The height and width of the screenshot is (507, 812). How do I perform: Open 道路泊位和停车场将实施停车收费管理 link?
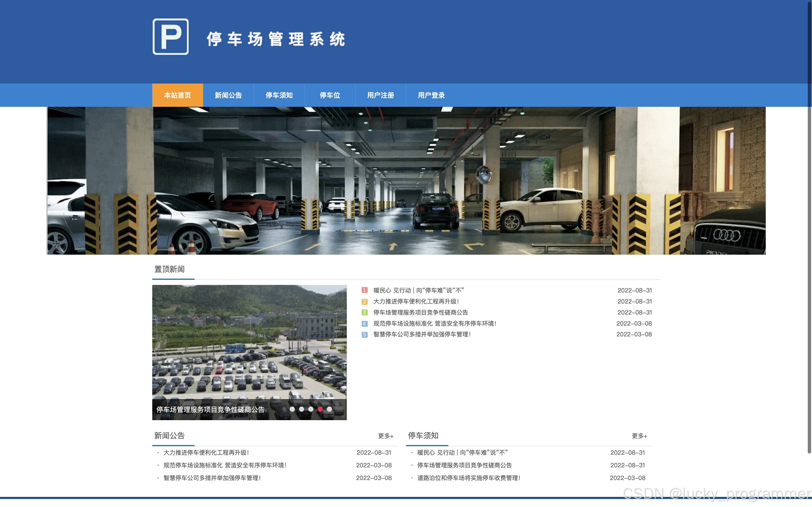coord(468,478)
